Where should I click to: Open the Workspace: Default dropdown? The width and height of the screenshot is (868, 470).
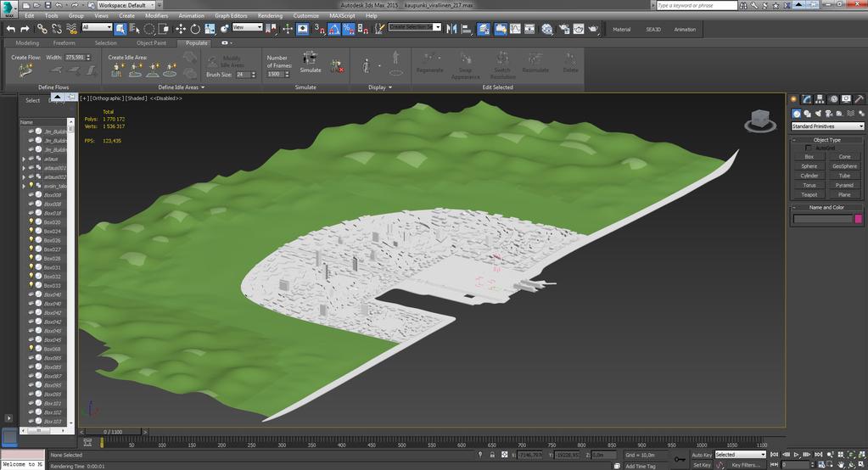(x=126, y=5)
